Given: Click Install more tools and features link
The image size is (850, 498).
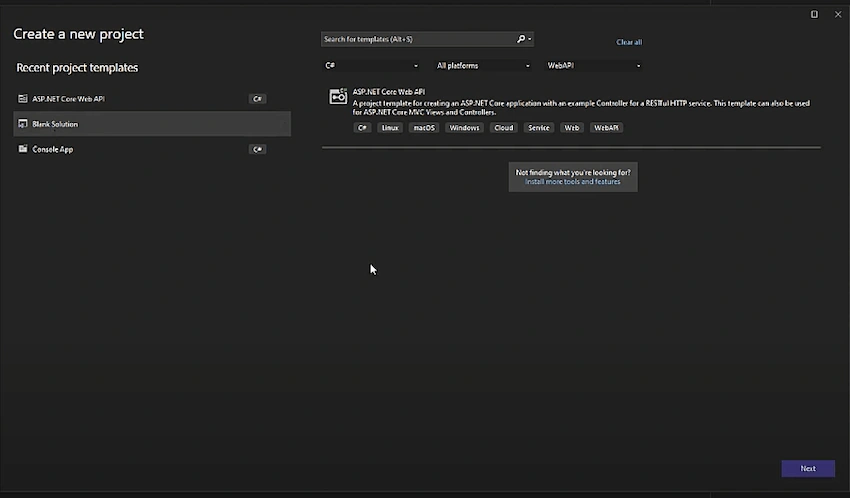Looking at the screenshot, I should tap(572, 182).
